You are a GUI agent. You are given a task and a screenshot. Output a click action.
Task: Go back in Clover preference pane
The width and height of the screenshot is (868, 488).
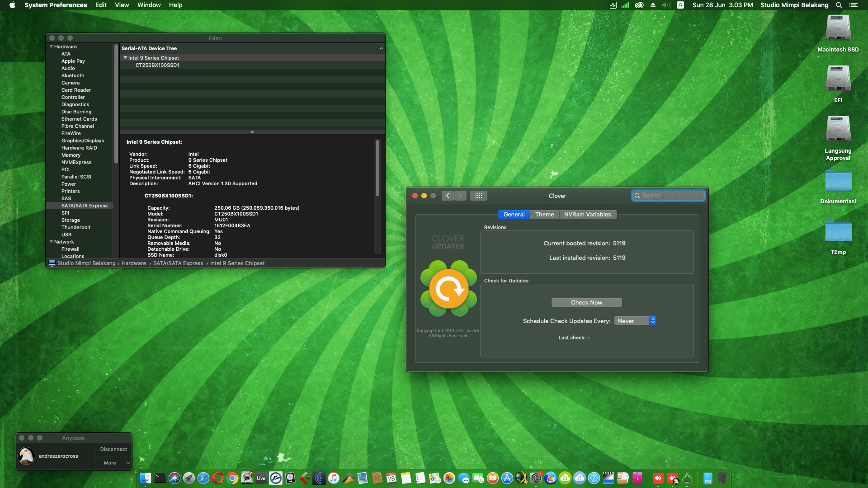pyautogui.click(x=448, y=196)
